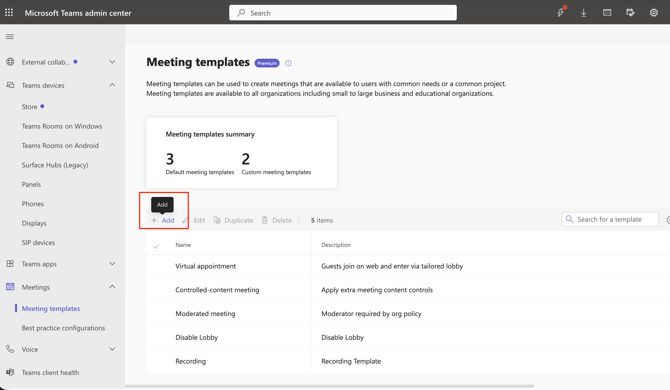Viewport: 670px width, 390px height.
Task: Collapse the Teams devices section chevron
Action: (x=112, y=85)
